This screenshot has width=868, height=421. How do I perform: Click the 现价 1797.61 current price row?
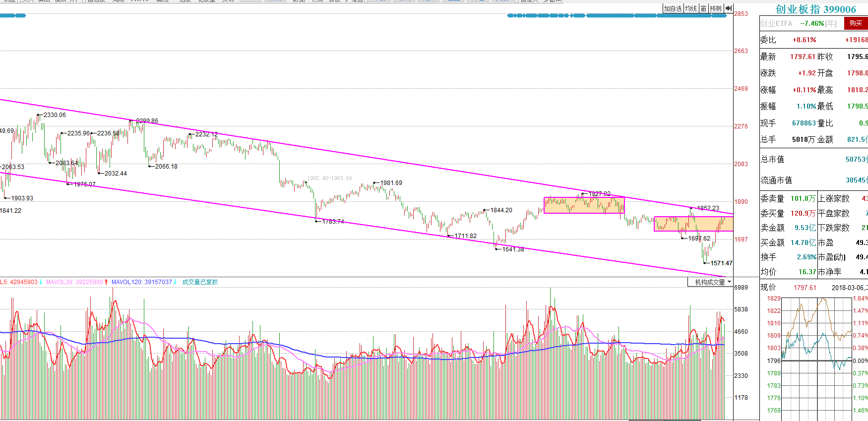point(788,288)
